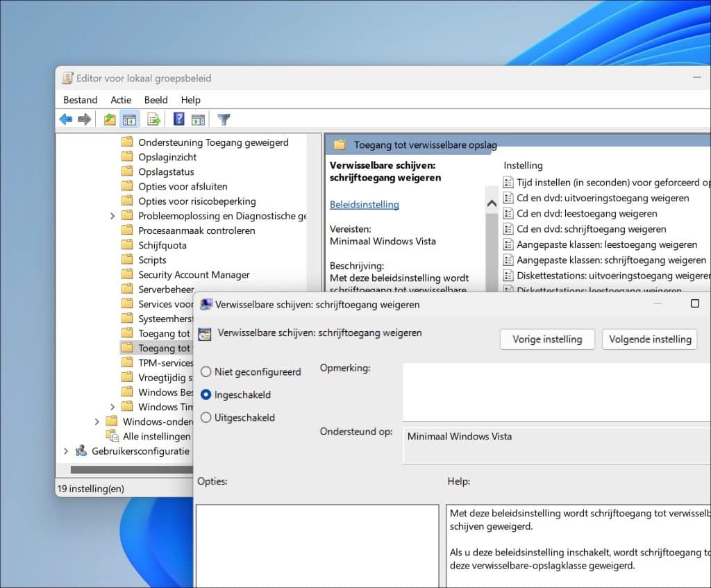Click the Back arrow in toolbar
Image resolution: width=711 pixels, height=588 pixels.
(66, 119)
